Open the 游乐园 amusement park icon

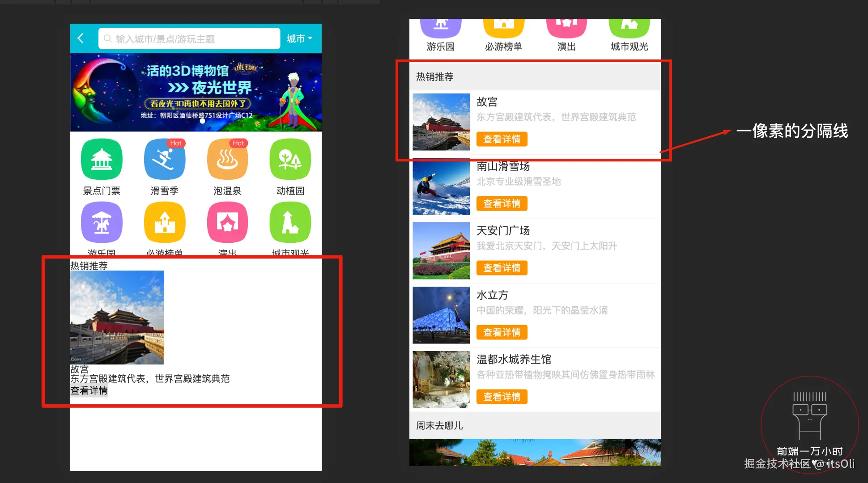(x=101, y=222)
